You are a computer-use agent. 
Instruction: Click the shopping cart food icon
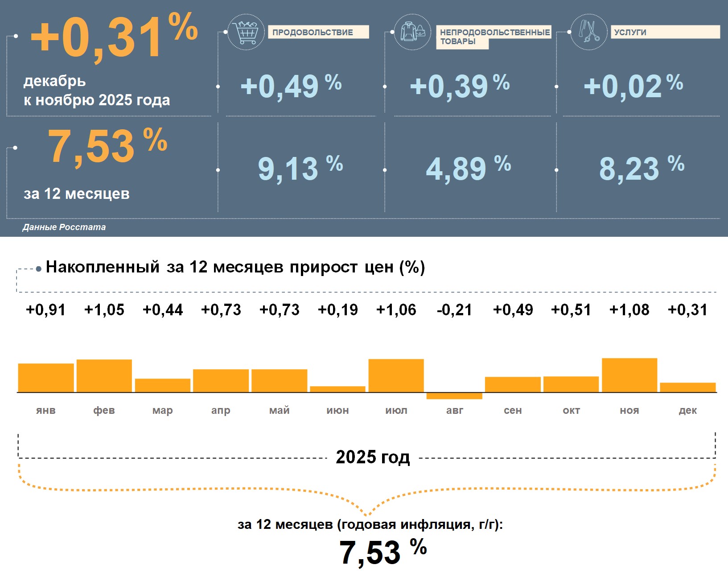246,32
